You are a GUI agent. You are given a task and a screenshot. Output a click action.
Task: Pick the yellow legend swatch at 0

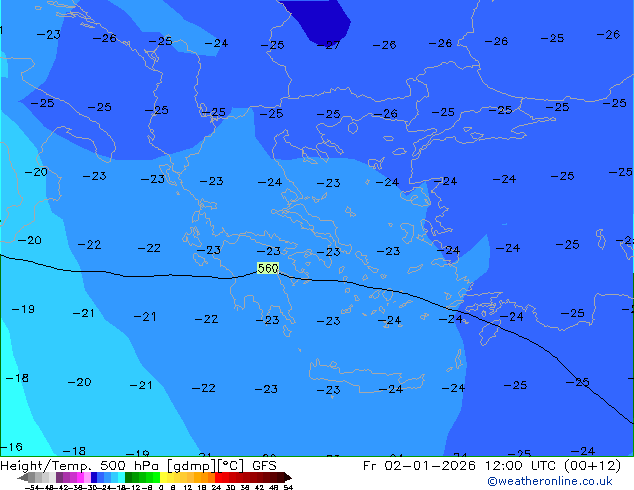pos(164,477)
